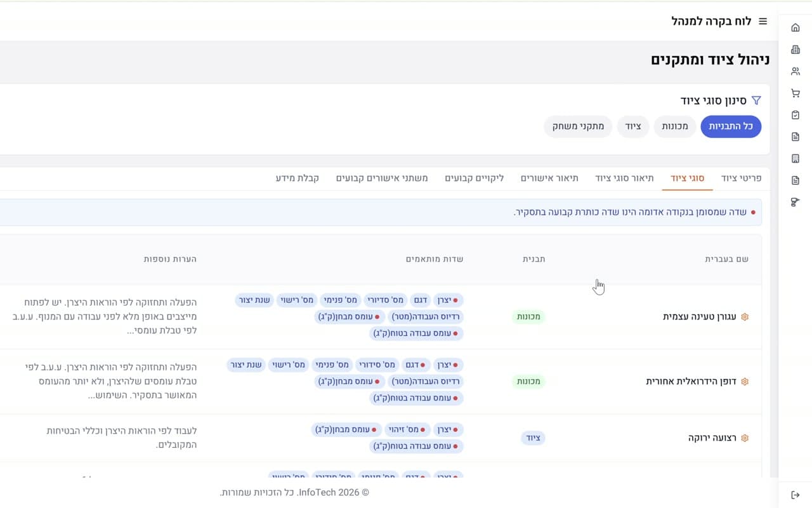Viewport: 812px width, 508px height.
Task: Click the תבנית column header
Action: [x=534, y=259]
